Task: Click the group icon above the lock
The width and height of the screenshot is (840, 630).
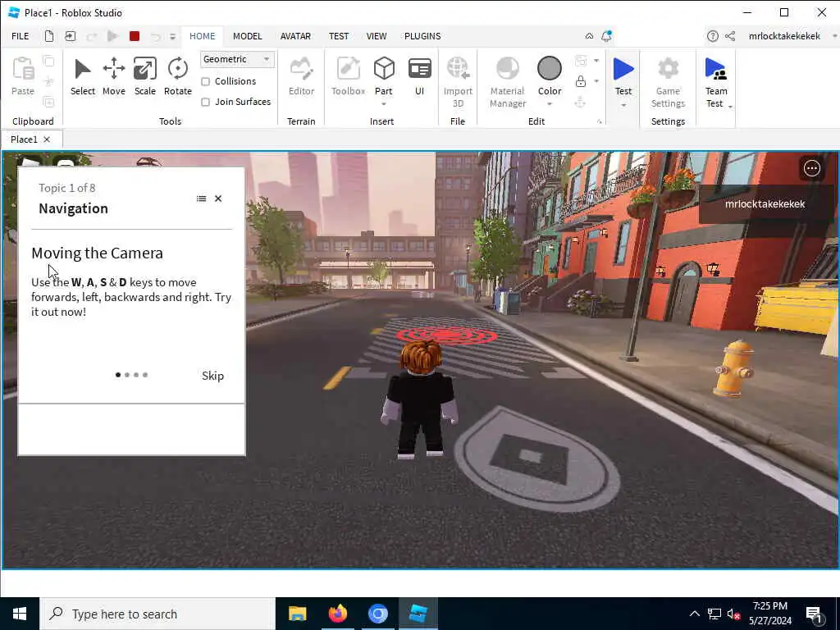Action: pyautogui.click(x=580, y=61)
